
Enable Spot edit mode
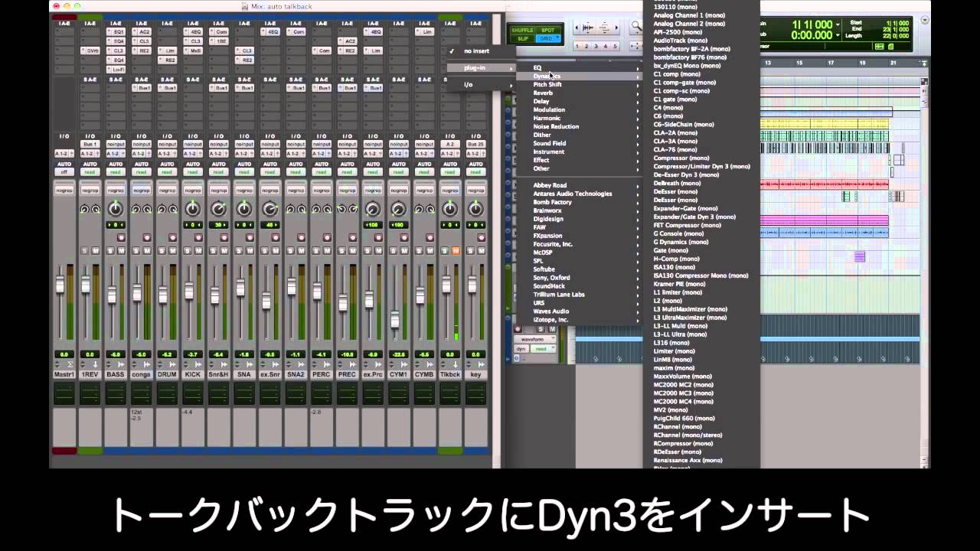tap(547, 30)
